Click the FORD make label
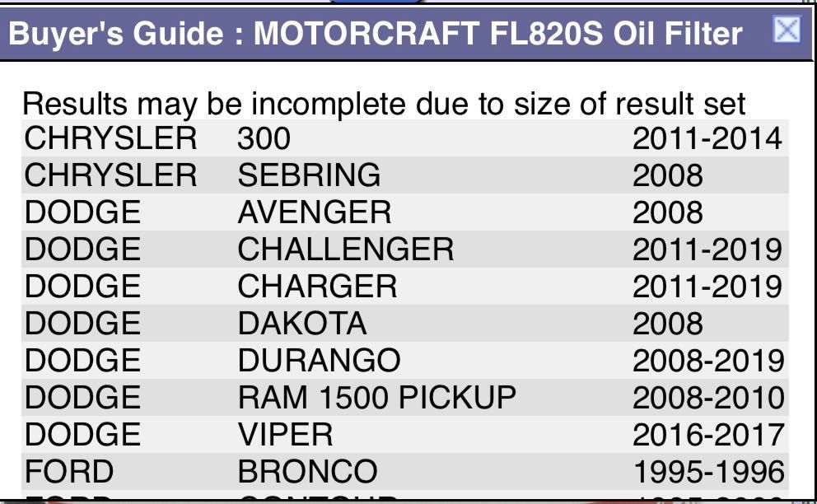Image resolution: width=817 pixels, height=504 pixels. click(x=69, y=472)
